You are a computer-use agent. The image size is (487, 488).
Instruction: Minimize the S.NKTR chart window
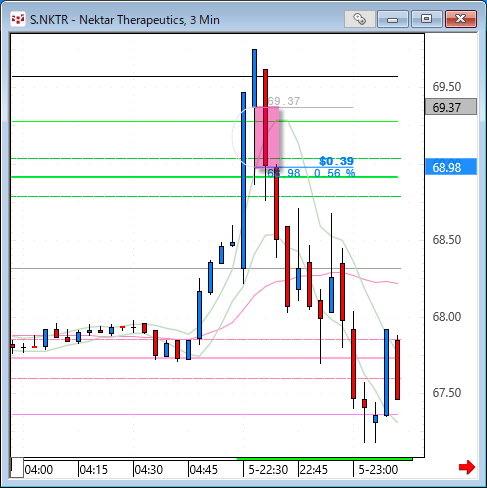click(393, 19)
